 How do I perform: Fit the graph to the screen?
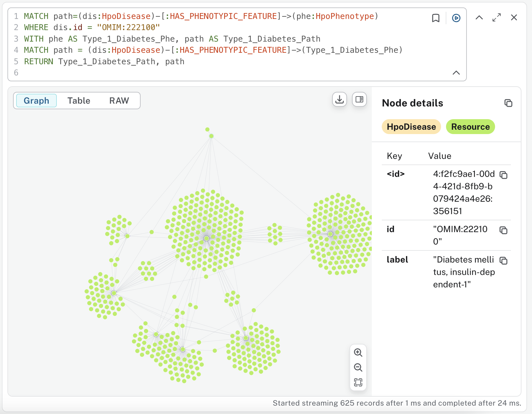click(358, 382)
